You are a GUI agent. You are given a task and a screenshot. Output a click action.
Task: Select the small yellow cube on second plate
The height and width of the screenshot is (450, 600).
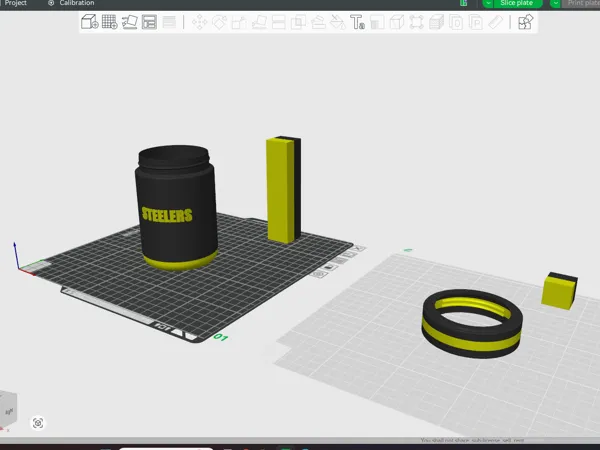(x=559, y=290)
